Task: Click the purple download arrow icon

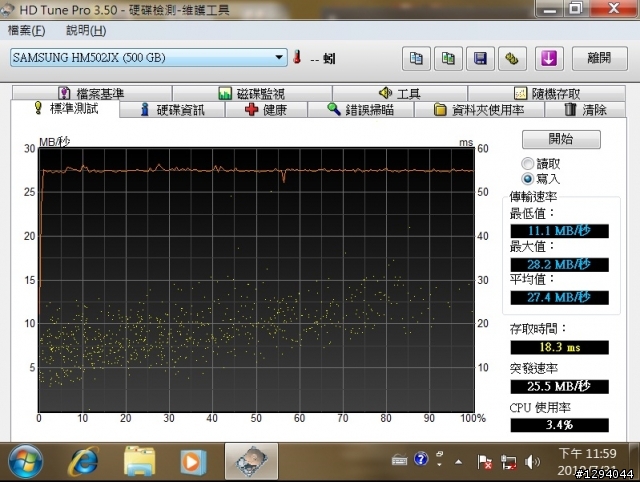Action: click(x=549, y=59)
